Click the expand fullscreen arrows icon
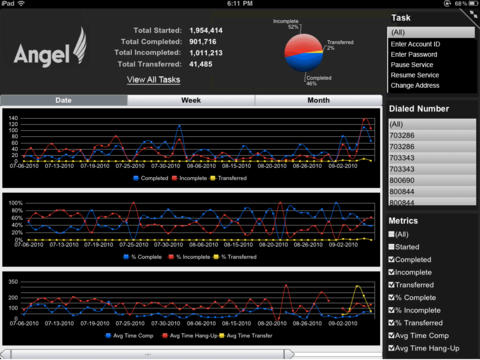The width and height of the screenshot is (480, 360). [x=473, y=14]
